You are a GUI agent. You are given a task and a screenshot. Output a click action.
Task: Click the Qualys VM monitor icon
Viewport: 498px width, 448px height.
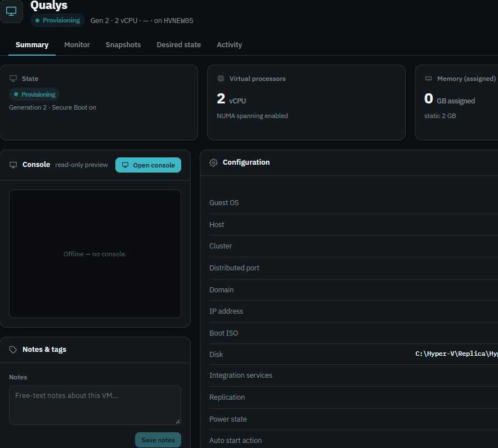pyautogui.click(x=11, y=11)
